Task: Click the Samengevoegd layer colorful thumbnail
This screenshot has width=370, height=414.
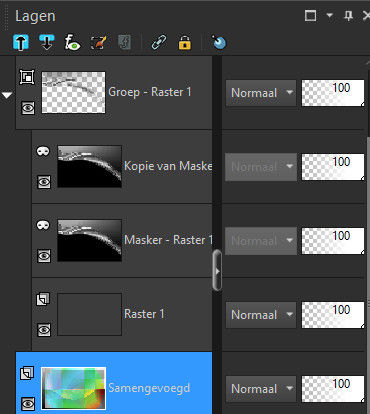Action: [x=73, y=388]
